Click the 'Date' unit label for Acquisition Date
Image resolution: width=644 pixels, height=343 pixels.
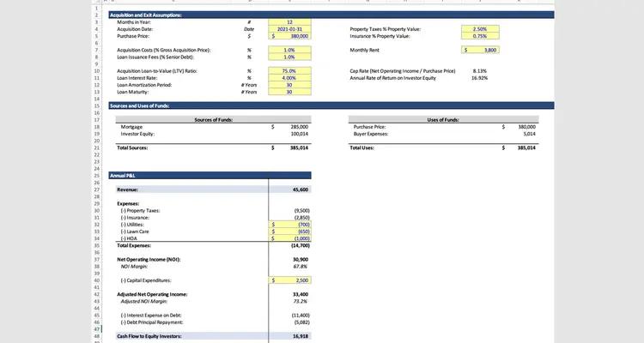pyautogui.click(x=249, y=29)
